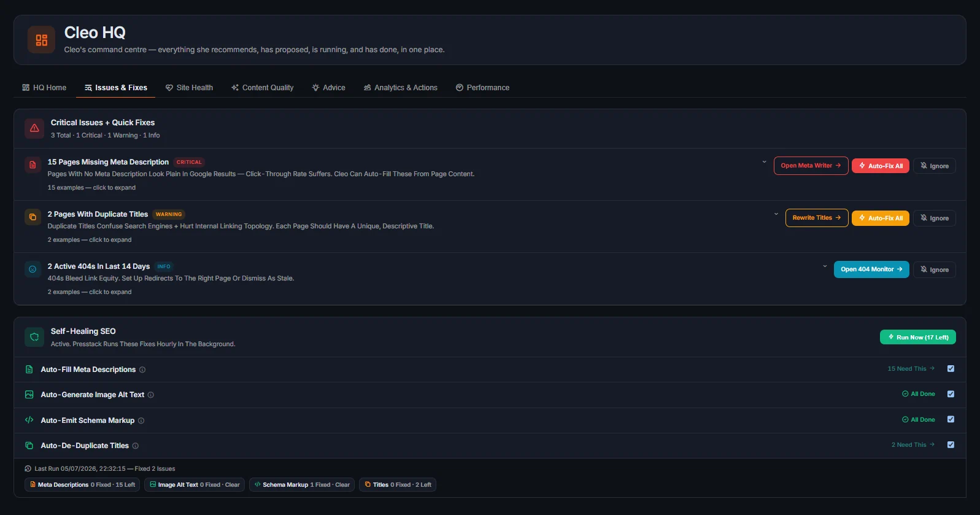Click the file icon on Auto-Fill Meta Descriptions row

tap(29, 370)
